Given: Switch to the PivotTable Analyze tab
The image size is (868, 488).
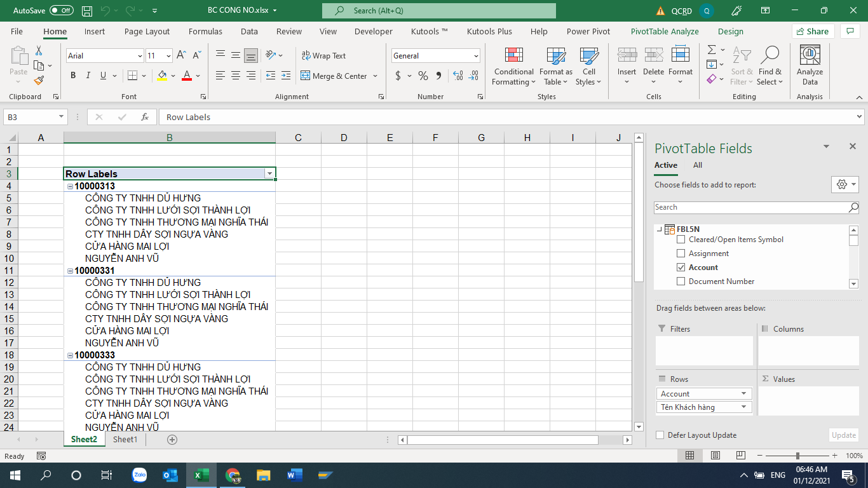Looking at the screenshot, I should point(664,31).
